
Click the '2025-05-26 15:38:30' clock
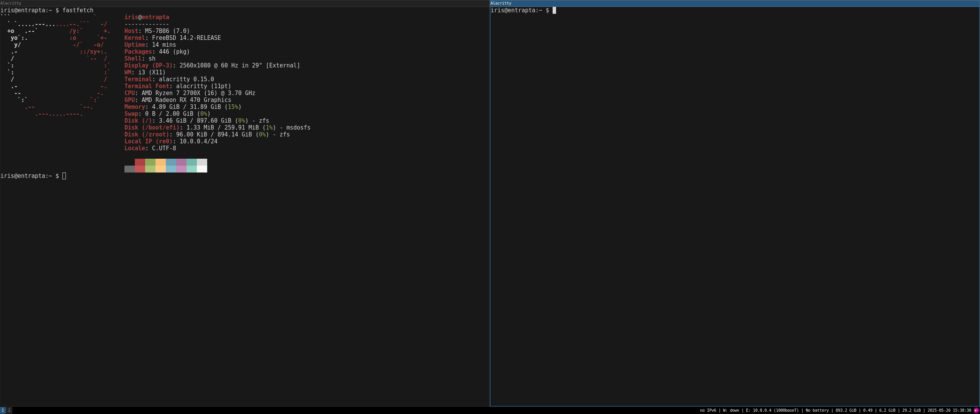click(x=949, y=411)
